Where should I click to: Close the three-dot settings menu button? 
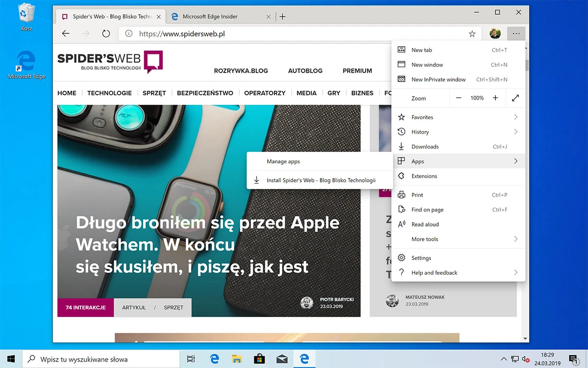click(516, 34)
